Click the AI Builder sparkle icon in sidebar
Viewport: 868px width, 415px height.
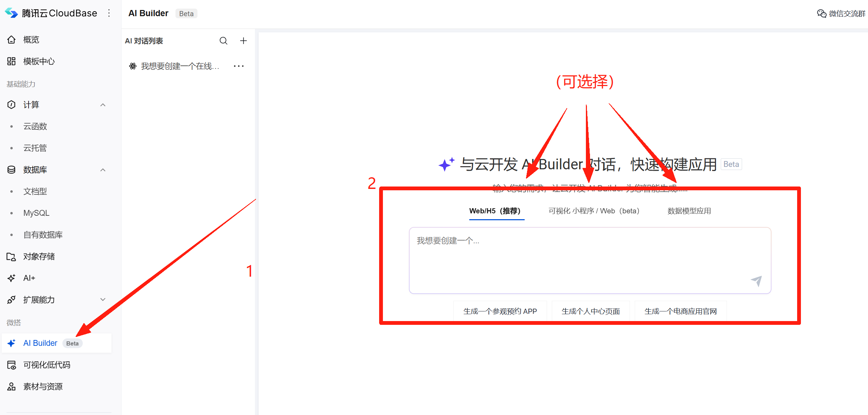click(11, 343)
